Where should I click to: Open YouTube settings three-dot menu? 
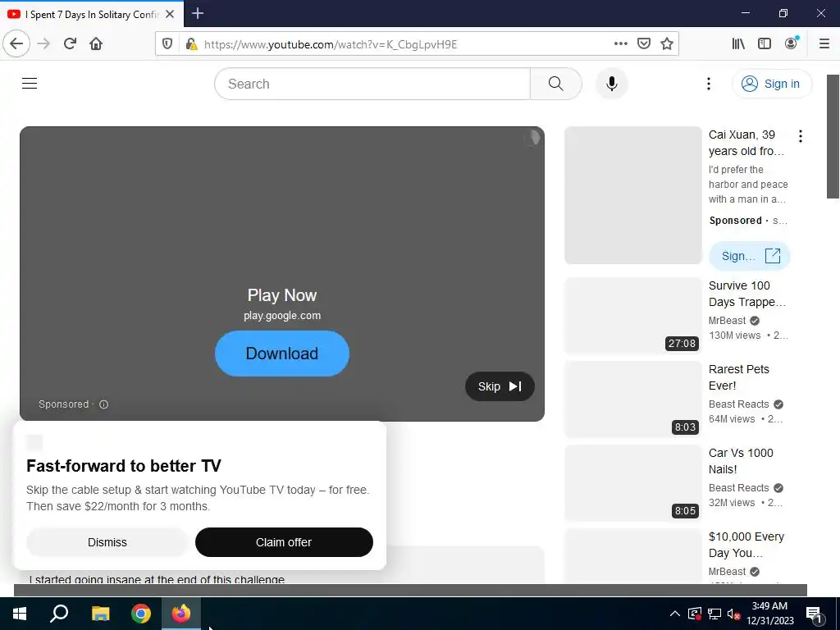[708, 84]
